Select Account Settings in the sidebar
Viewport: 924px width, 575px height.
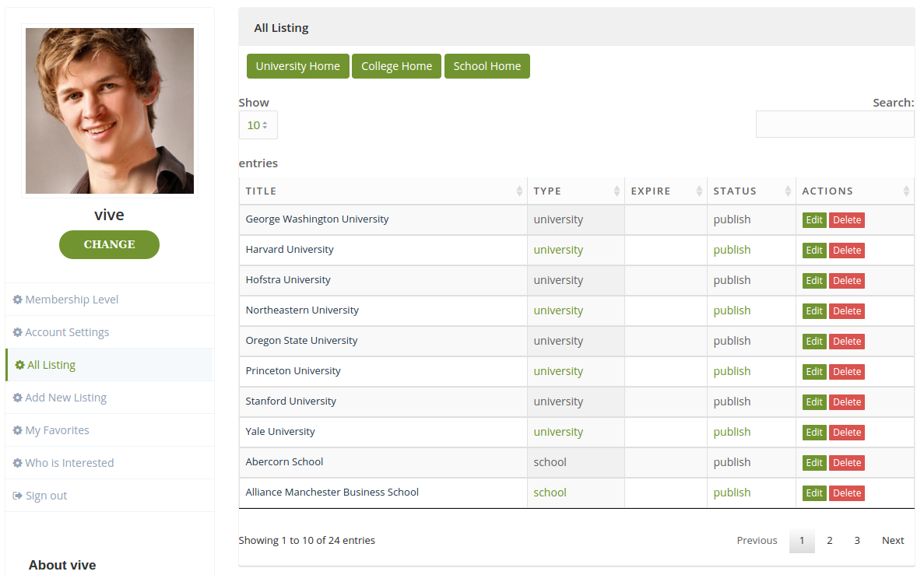(x=66, y=331)
